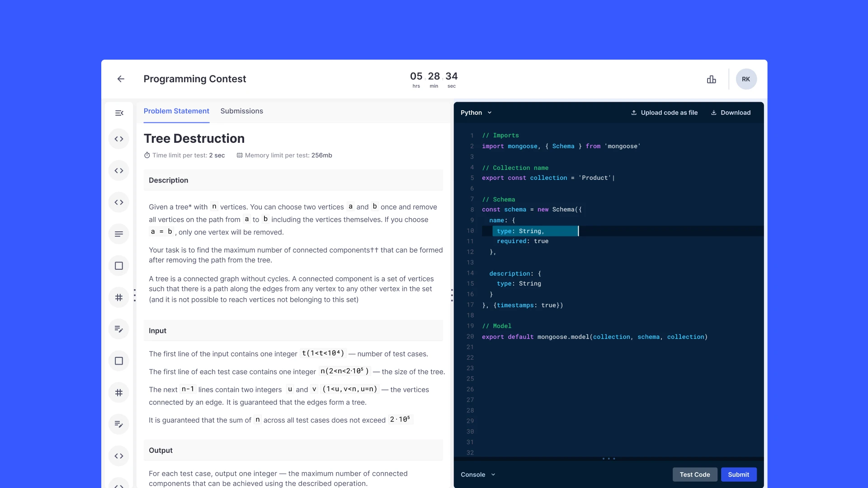Switch to the Submissions tab
This screenshot has height=488, width=868.
241,111
